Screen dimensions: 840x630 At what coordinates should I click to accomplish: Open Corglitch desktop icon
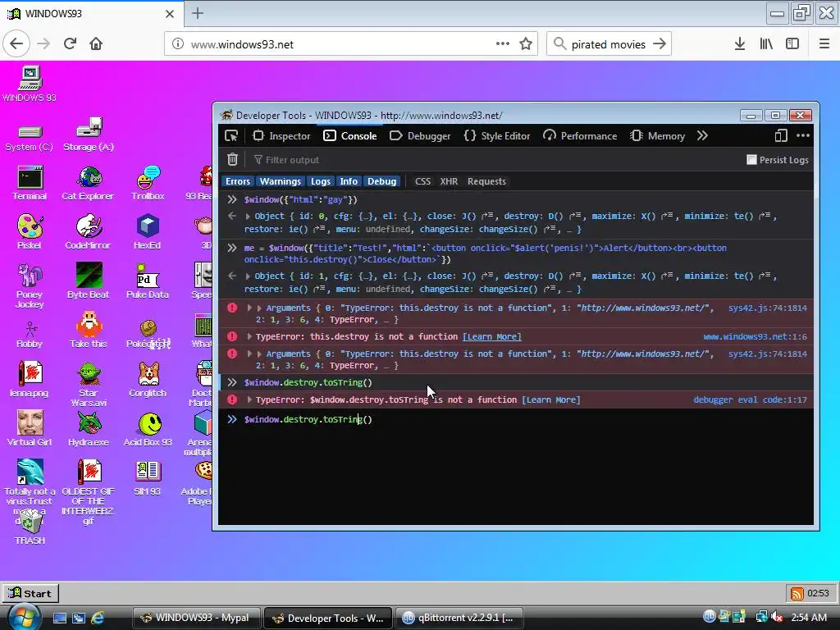(x=148, y=380)
